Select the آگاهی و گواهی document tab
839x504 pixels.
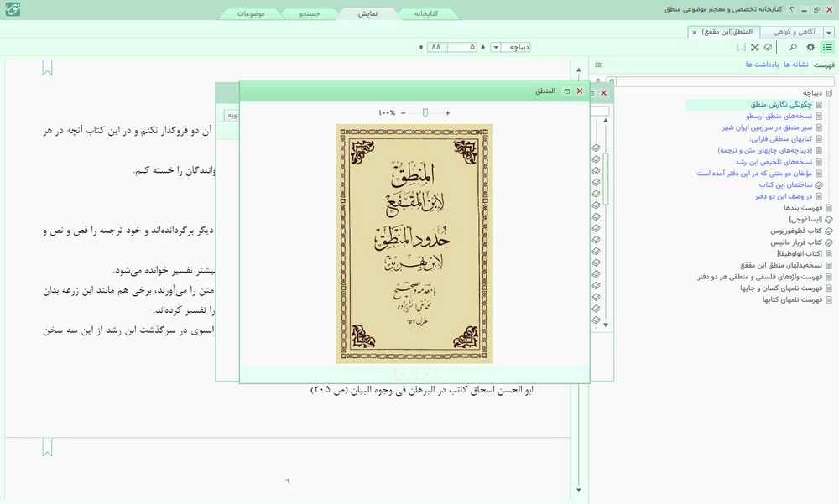(794, 32)
